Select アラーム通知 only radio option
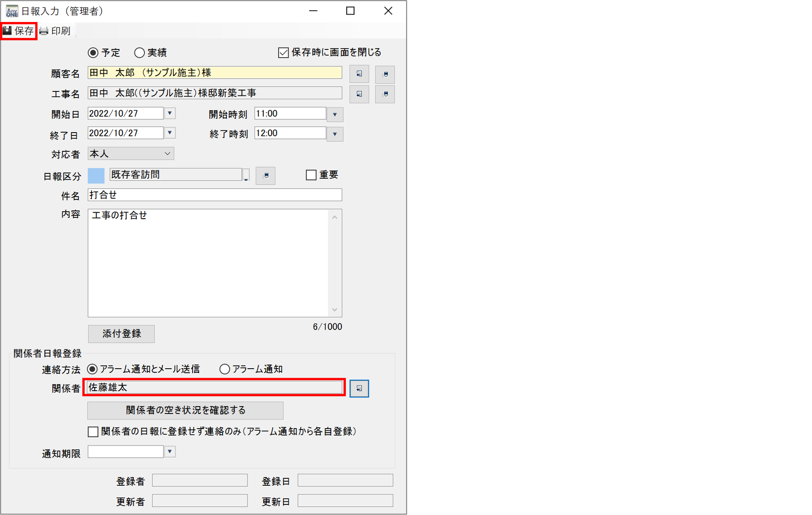 pos(225,369)
